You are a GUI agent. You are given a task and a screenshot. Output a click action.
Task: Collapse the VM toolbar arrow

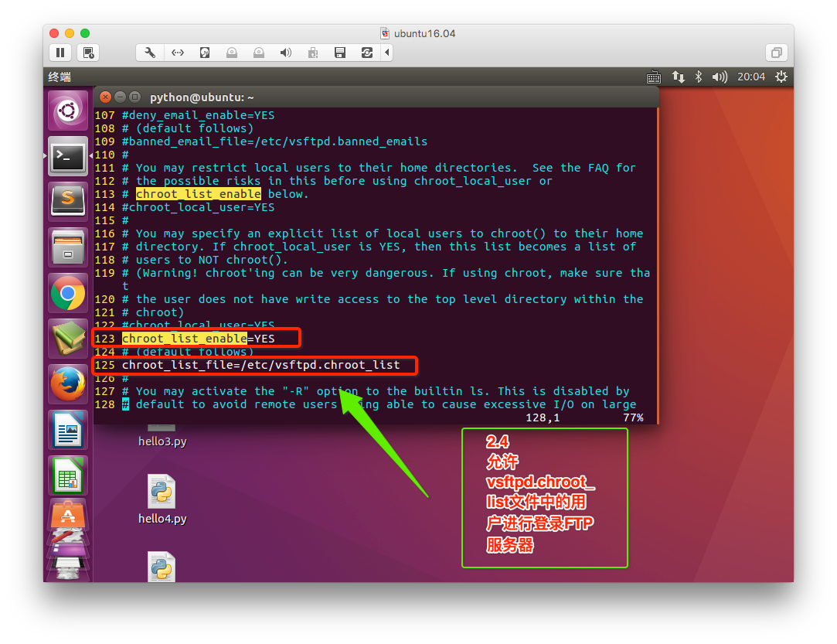pyautogui.click(x=387, y=53)
